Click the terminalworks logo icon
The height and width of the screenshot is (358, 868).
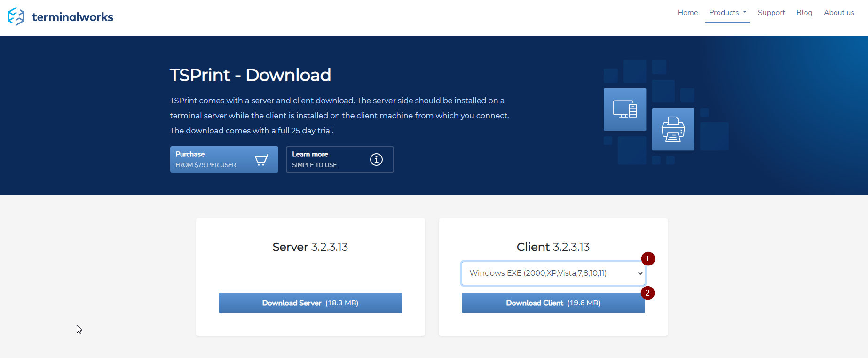[16, 16]
